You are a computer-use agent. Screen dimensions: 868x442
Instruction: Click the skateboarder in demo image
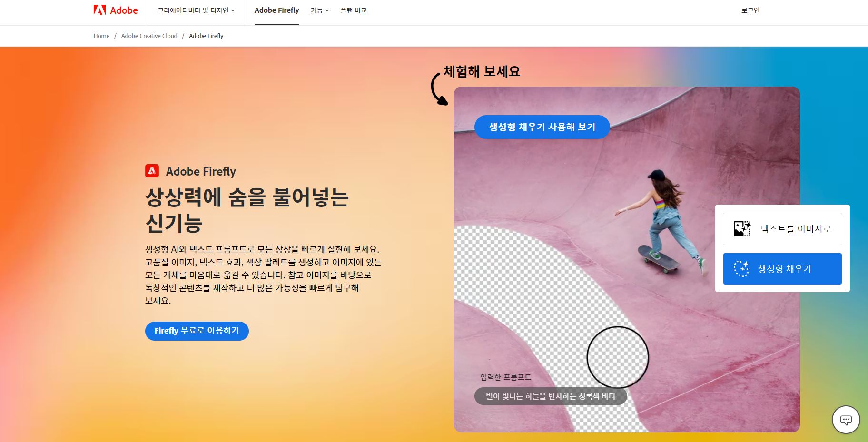coord(666,221)
